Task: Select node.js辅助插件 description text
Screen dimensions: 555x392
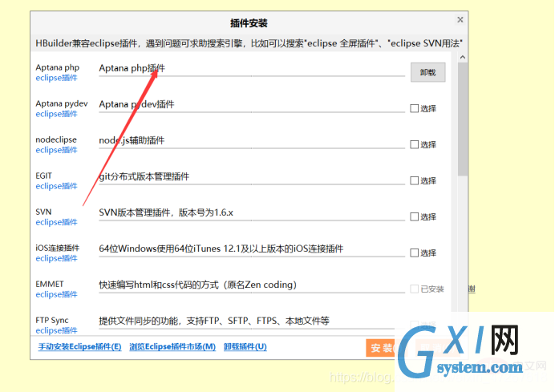Action: (132, 140)
